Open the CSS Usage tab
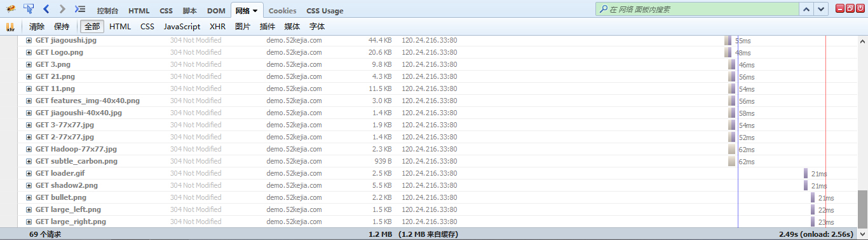 pyautogui.click(x=325, y=11)
